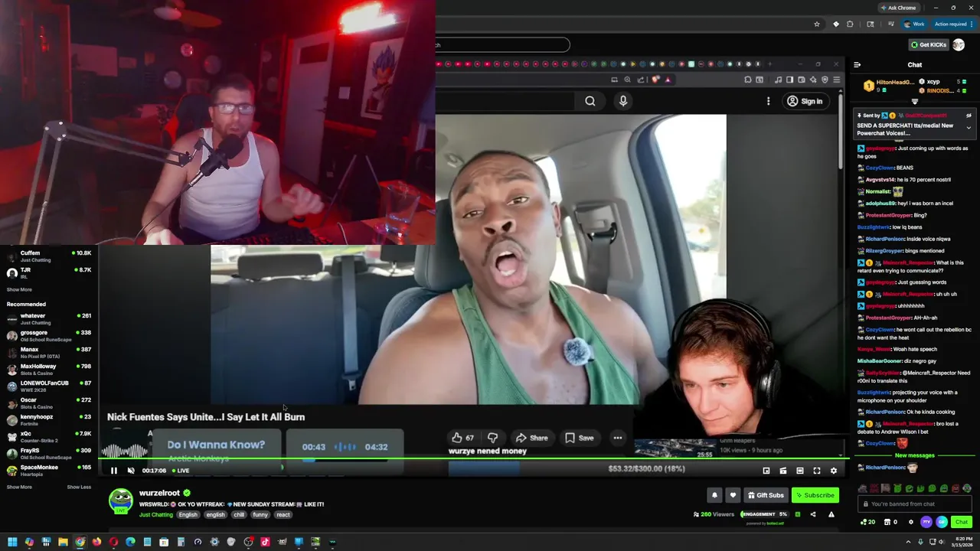Click the taskbar clock showing 8:20 PM
The height and width of the screenshot is (551, 980).
pos(962,542)
